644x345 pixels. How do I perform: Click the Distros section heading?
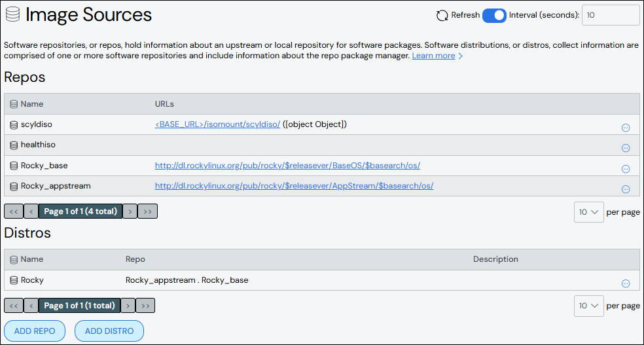[27, 233]
